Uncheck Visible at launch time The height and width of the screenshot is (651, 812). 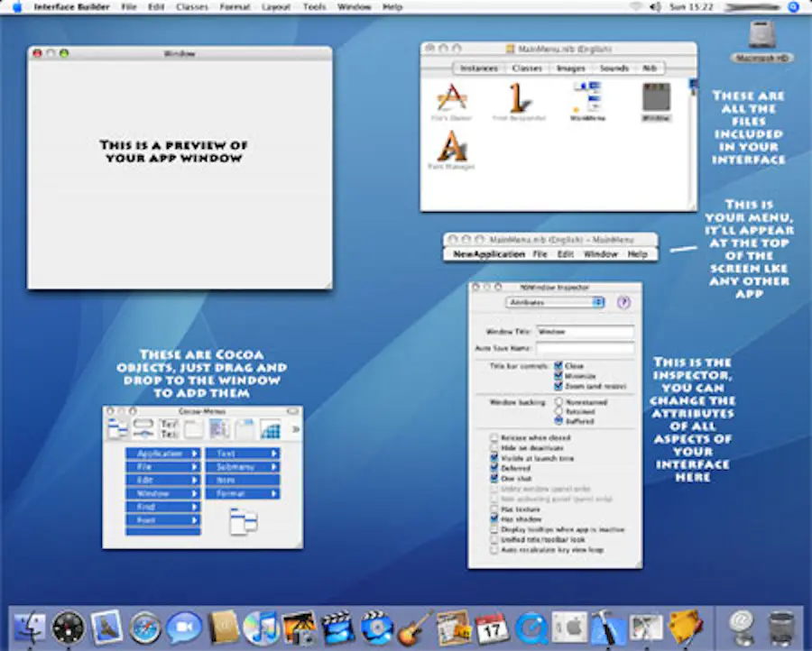click(494, 458)
